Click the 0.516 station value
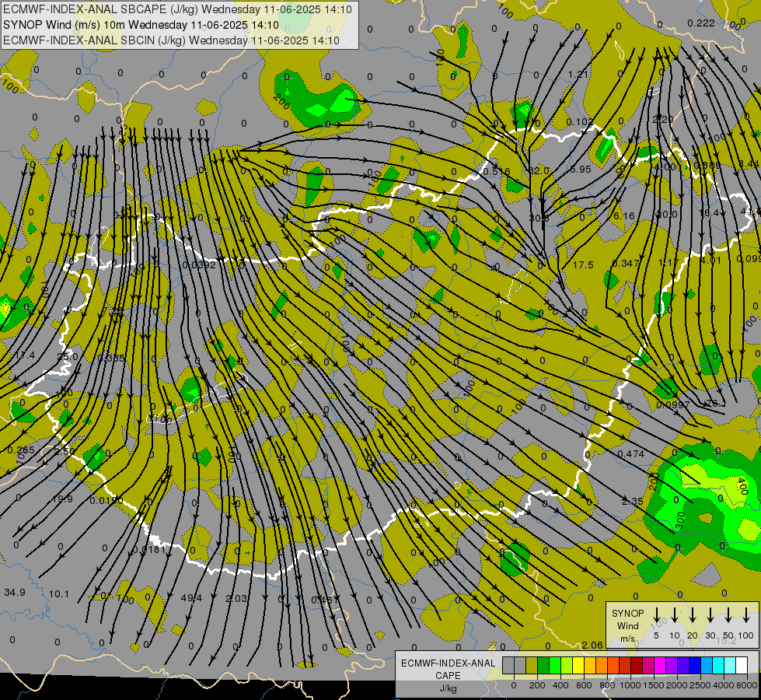 pyautogui.click(x=497, y=171)
